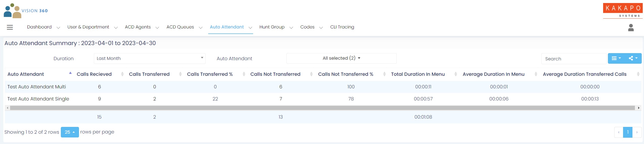Image resolution: width=644 pixels, height=144 pixels.
Task: Open the user profile icon
Action: pyautogui.click(x=631, y=27)
